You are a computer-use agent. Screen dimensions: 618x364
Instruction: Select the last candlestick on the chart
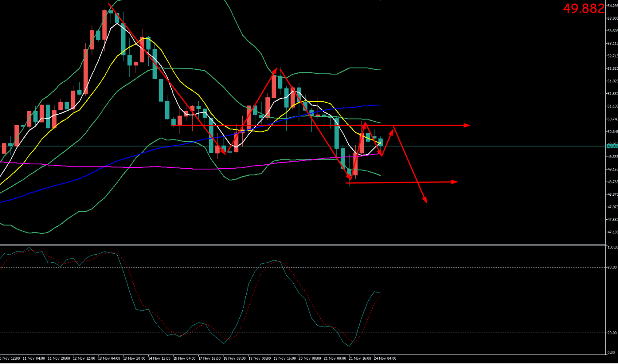(380, 142)
